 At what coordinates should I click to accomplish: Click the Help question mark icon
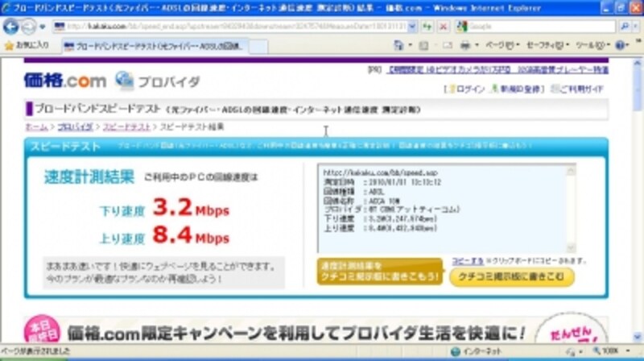click(x=620, y=45)
